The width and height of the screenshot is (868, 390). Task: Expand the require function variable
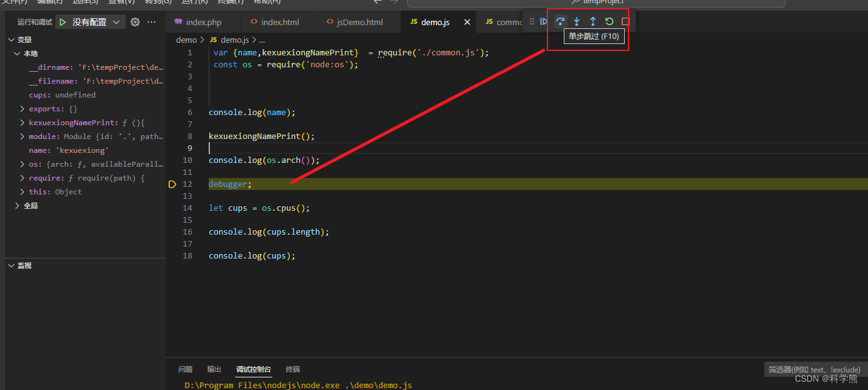point(23,178)
